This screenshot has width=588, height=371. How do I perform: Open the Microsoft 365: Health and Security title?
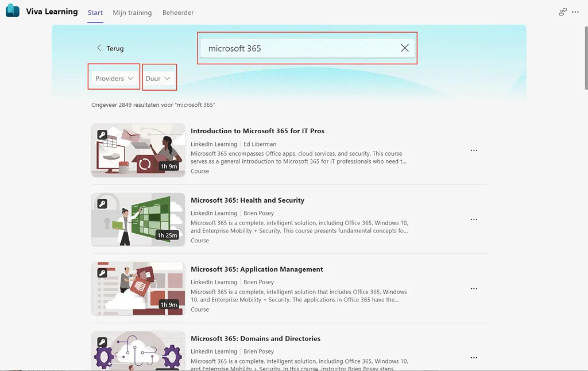[x=247, y=200]
